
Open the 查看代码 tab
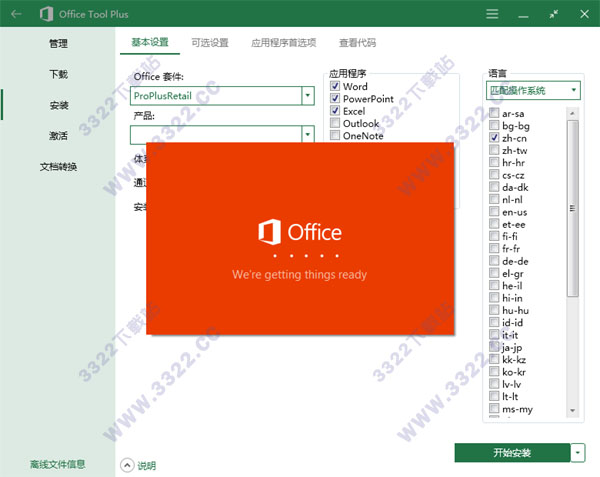point(357,42)
